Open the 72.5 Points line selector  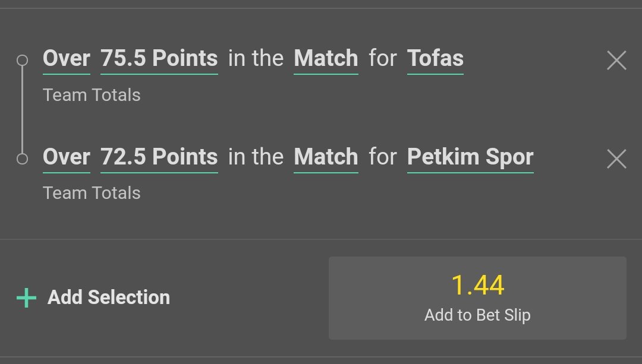(159, 157)
